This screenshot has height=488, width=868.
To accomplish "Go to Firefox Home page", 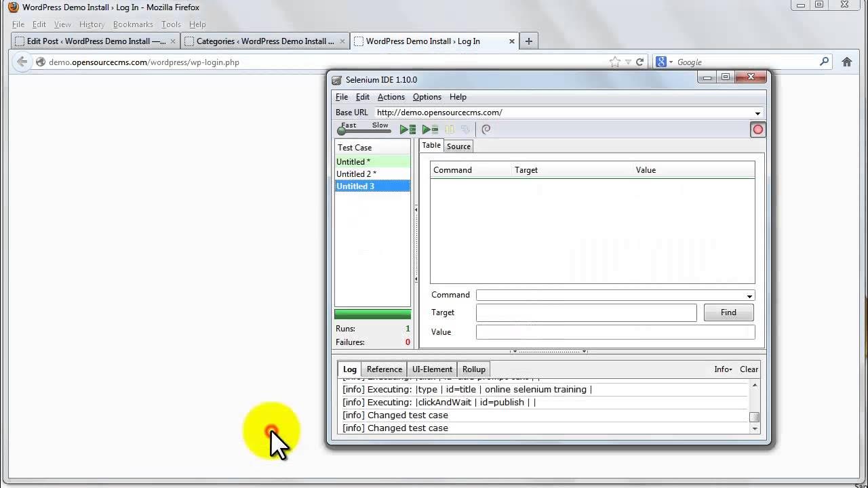I will [x=847, y=62].
